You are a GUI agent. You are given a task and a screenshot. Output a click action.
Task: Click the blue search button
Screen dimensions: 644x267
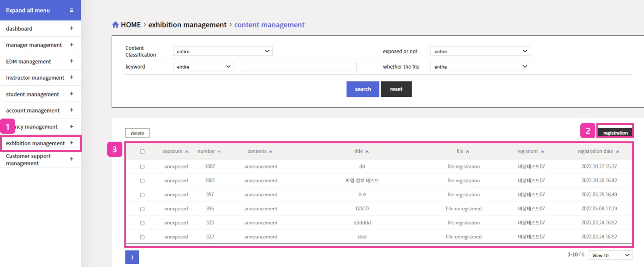[x=363, y=89]
